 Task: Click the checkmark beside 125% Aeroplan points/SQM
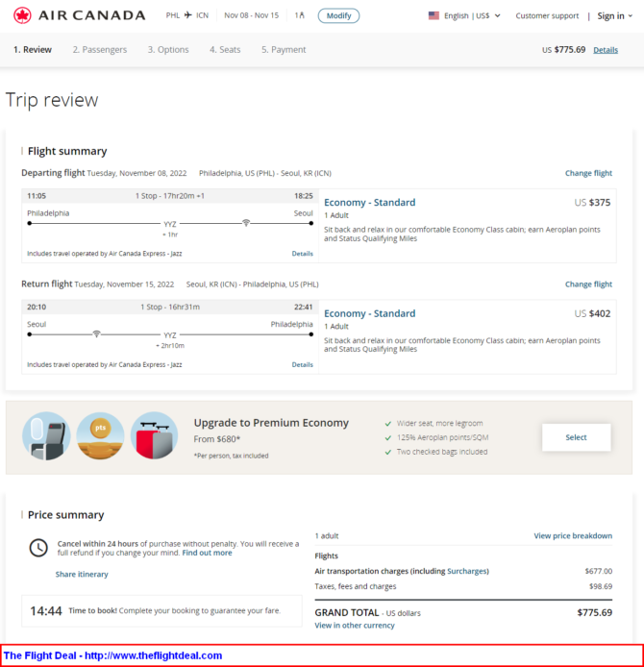pos(388,437)
